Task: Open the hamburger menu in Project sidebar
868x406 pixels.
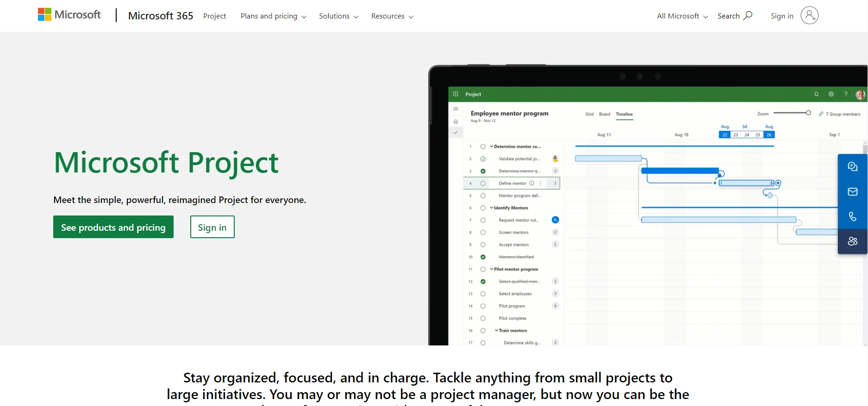Action: point(456,109)
